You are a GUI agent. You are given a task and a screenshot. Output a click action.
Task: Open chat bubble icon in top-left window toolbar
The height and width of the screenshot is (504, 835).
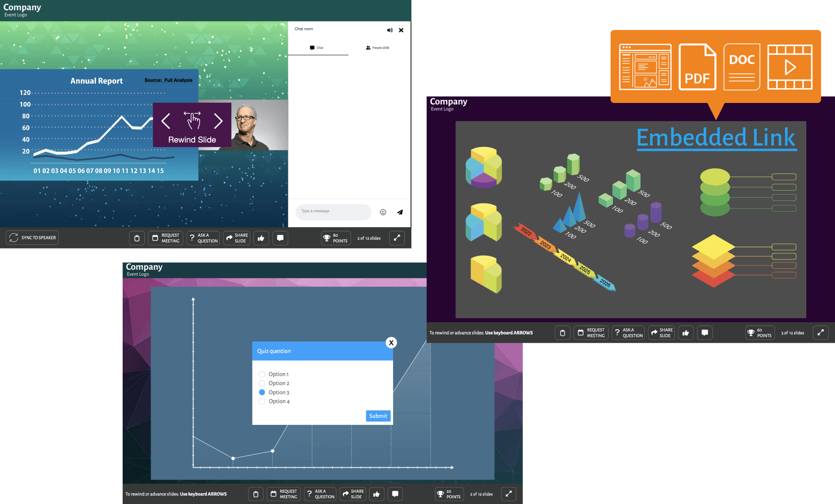(x=280, y=238)
